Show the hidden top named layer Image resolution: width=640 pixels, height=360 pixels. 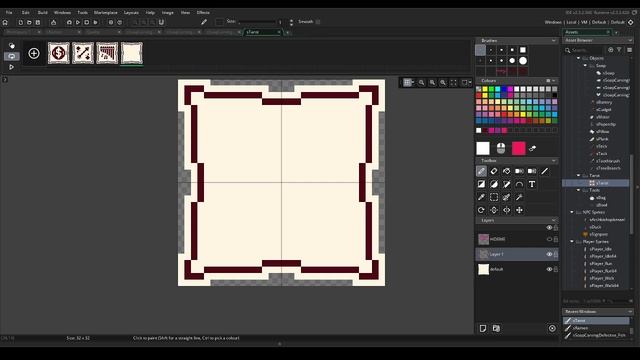[x=549, y=240]
